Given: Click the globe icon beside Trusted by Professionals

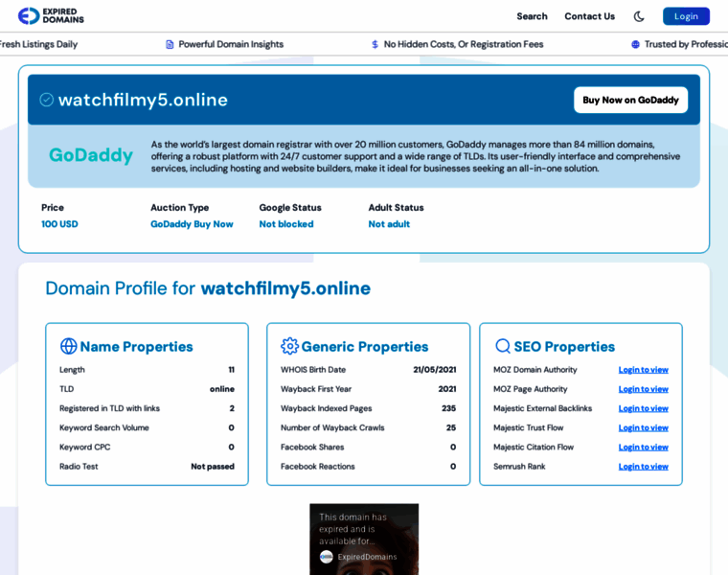Looking at the screenshot, I should [635, 44].
